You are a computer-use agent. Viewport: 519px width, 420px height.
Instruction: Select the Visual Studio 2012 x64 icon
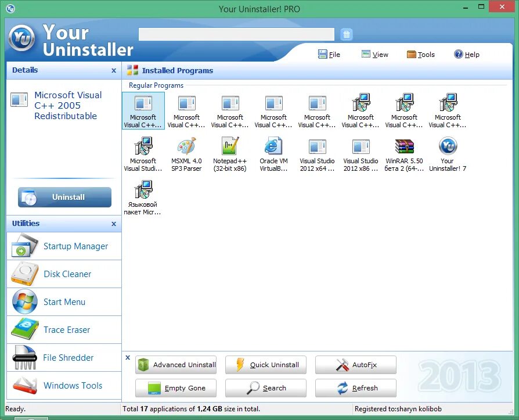click(x=317, y=155)
